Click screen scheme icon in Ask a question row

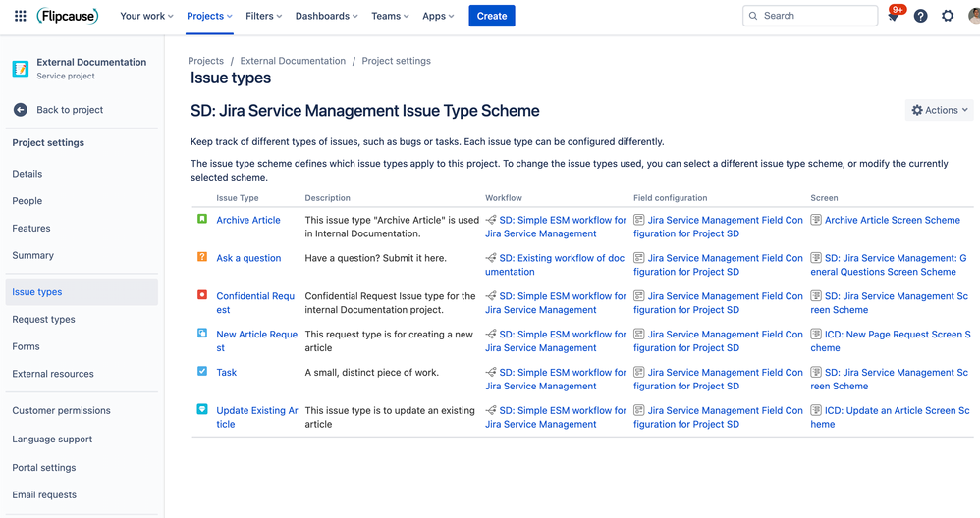816,258
